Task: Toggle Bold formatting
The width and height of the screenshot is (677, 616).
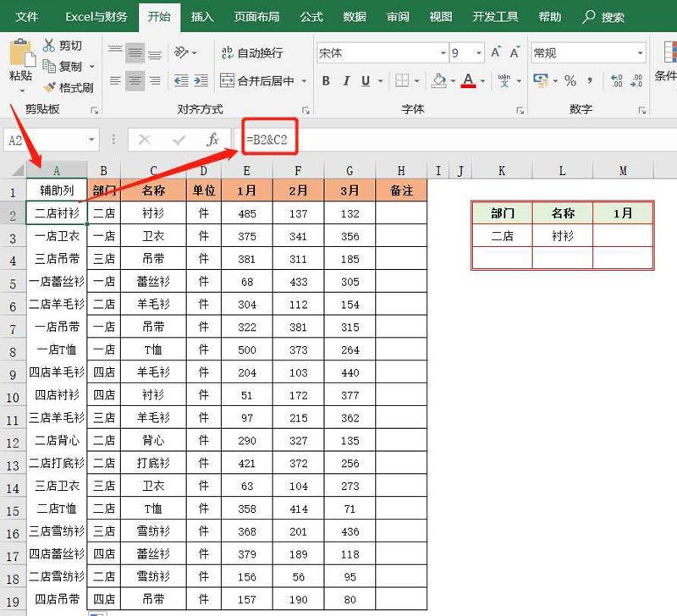Action: pos(326,80)
